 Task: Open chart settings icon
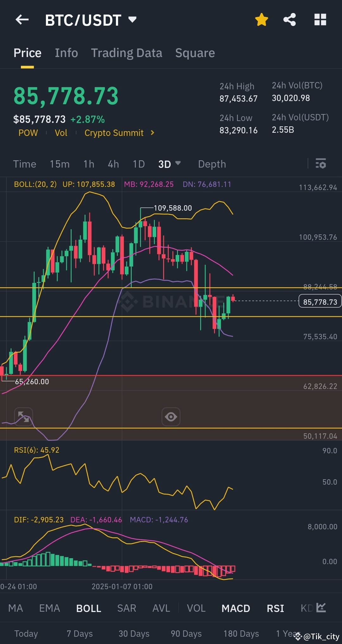tap(320, 163)
